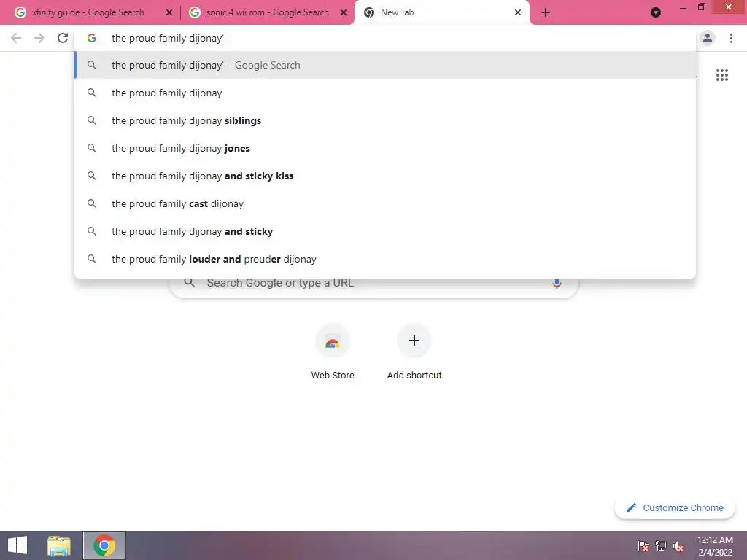The height and width of the screenshot is (560, 747).
Task: Click the Add shortcut plus icon
Action: tap(414, 341)
